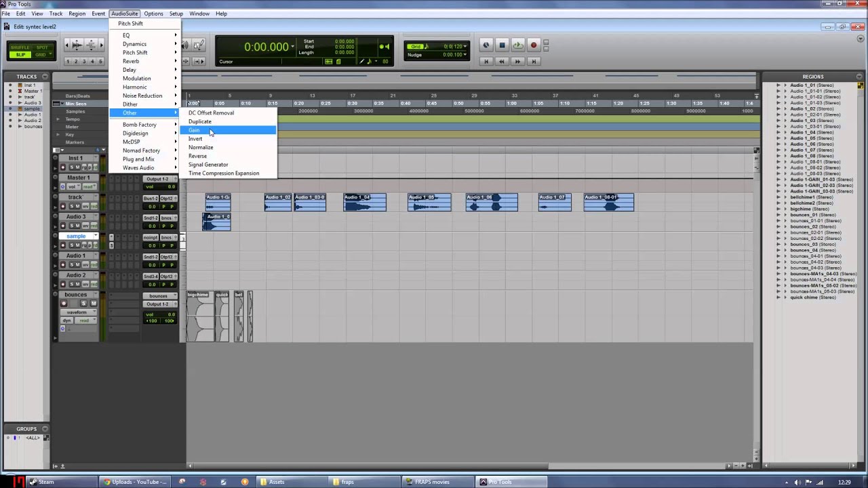
Task: Open Uploads - YouTube taskbar button
Action: click(x=136, y=482)
